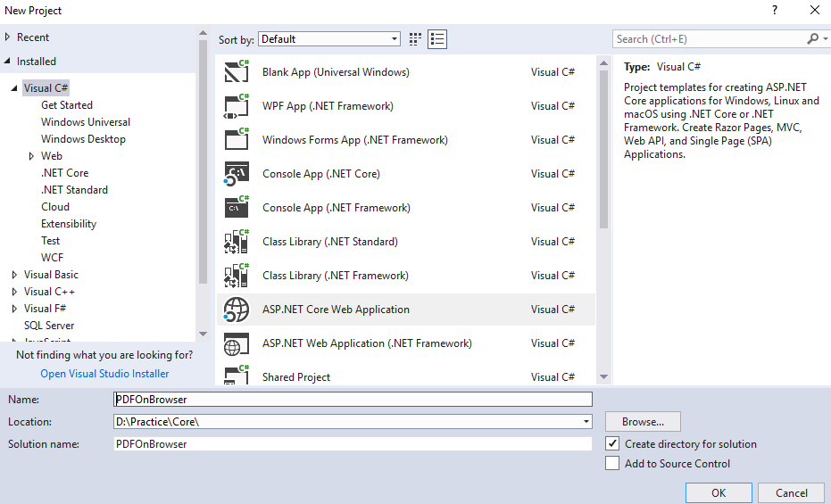Expand the Visual C++ node
This screenshot has height=504, width=831.
tap(14, 291)
